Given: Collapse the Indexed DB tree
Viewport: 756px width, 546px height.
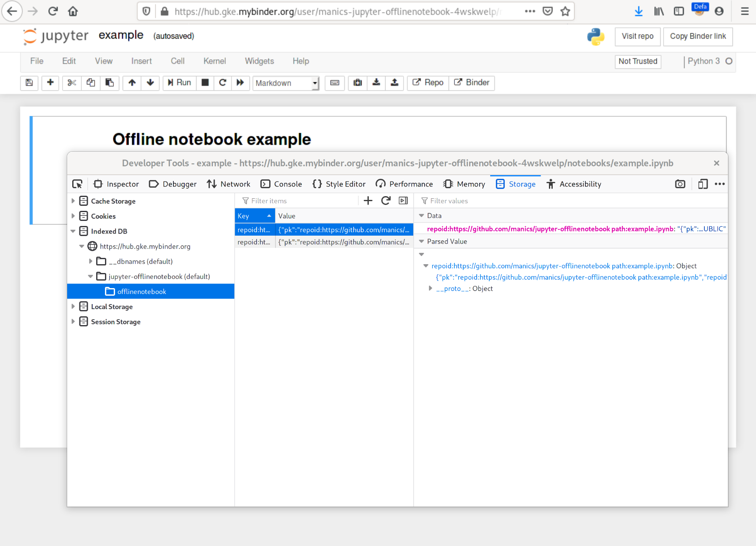Looking at the screenshot, I should tap(73, 231).
